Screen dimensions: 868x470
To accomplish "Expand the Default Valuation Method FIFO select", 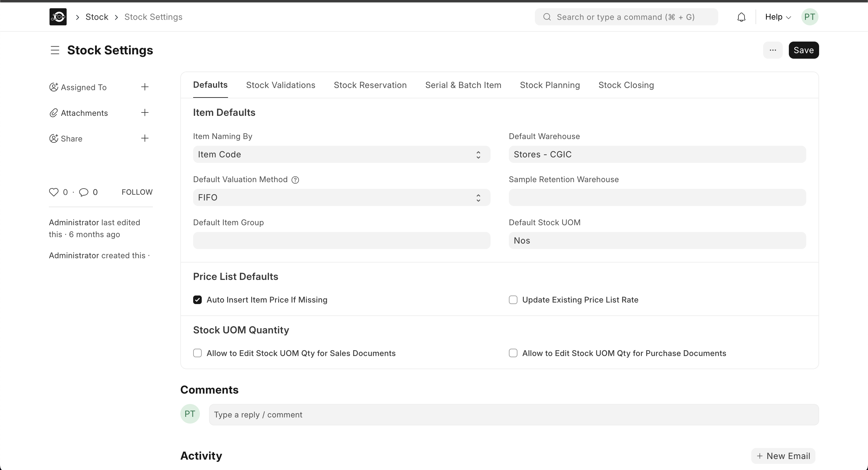I will tap(341, 197).
